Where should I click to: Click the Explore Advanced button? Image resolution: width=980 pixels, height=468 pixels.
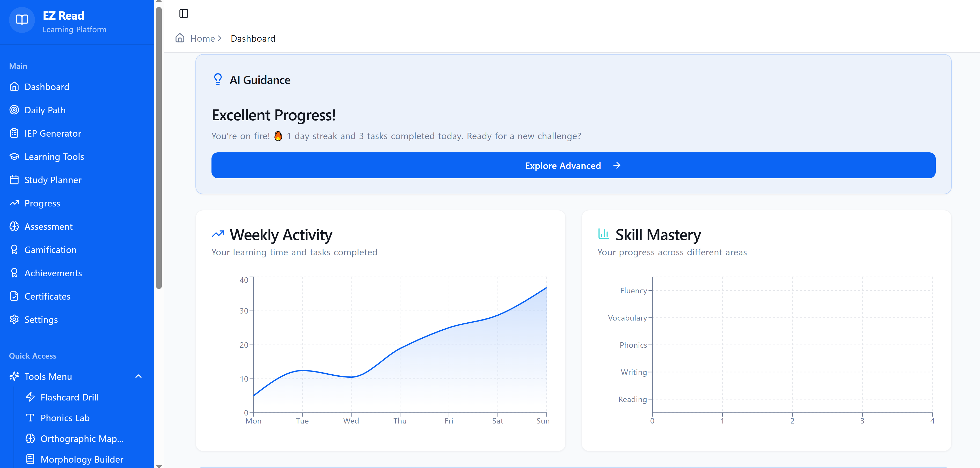tap(573, 165)
